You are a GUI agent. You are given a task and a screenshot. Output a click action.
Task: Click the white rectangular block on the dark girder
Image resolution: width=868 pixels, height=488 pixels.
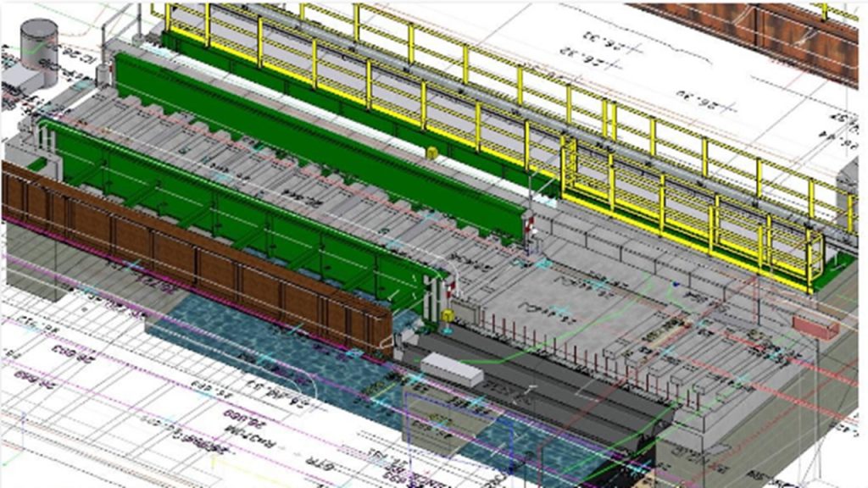coord(452,369)
